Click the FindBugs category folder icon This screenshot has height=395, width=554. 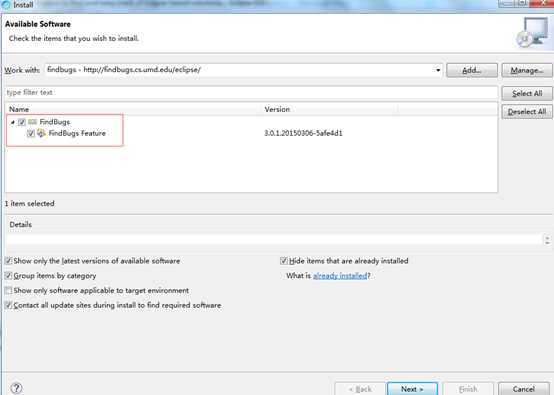click(33, 122)
